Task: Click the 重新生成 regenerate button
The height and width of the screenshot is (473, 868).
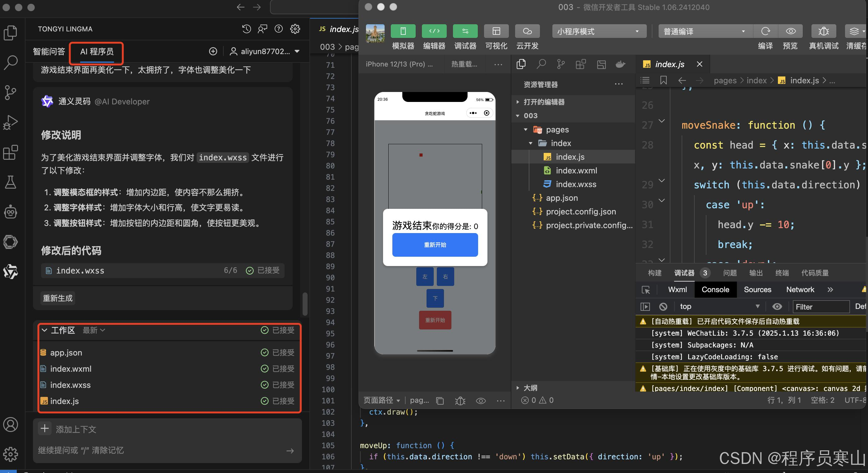Action: (x=57, y=298)
